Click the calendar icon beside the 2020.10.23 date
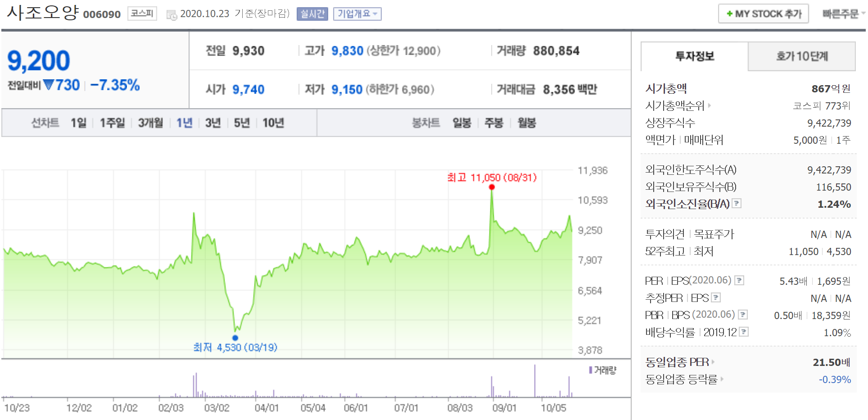This screenshot has height=420, width=868. coord(172,15)
